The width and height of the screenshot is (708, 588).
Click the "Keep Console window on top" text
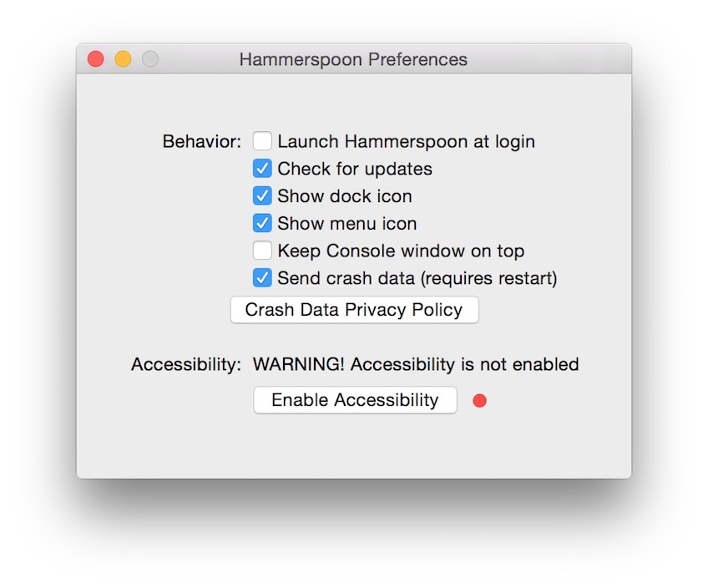pyautogui.click(x=401, y=251)
